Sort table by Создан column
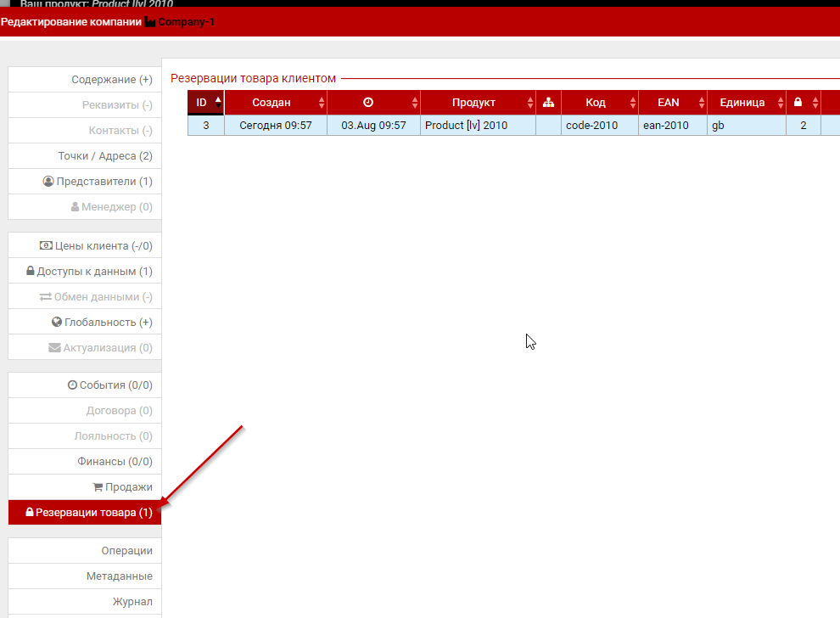The height and width of the screenshot is (618, 840). [x=272, y=103]
